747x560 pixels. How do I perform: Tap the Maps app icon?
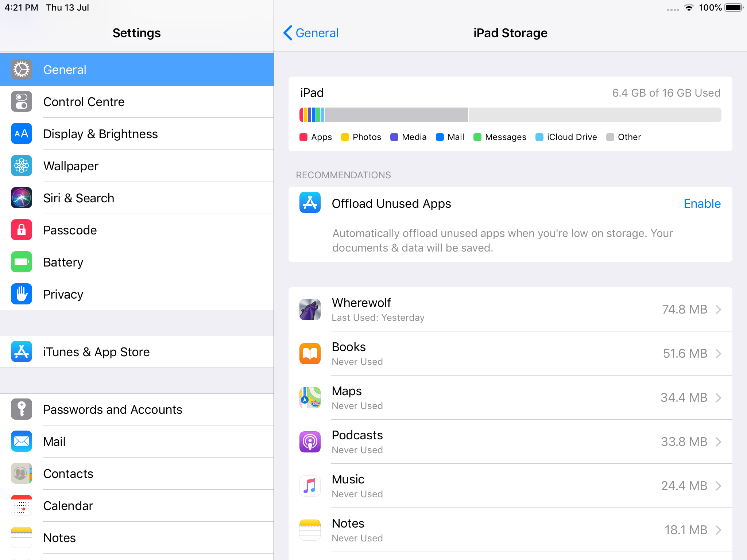(310, 398)
